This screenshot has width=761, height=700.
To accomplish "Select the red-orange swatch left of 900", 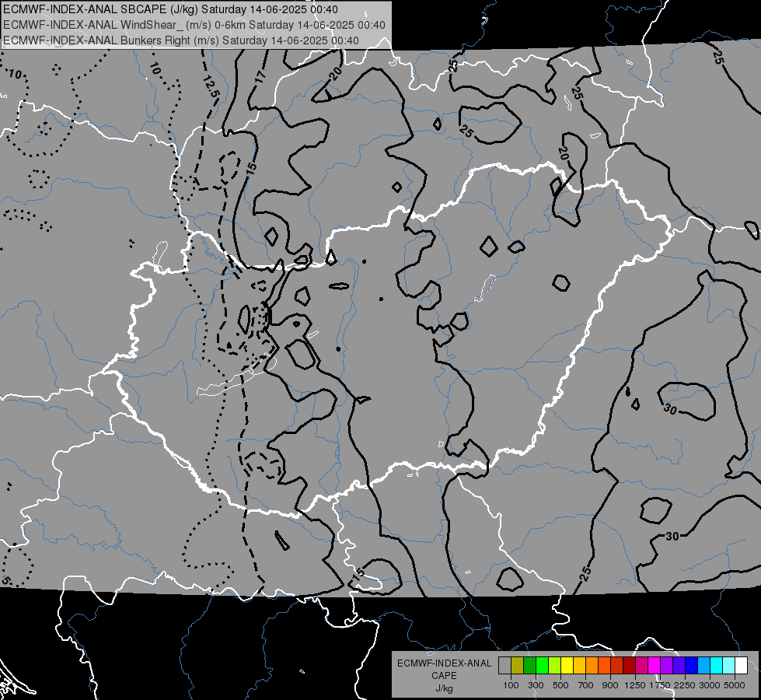I will pos(604,665).
